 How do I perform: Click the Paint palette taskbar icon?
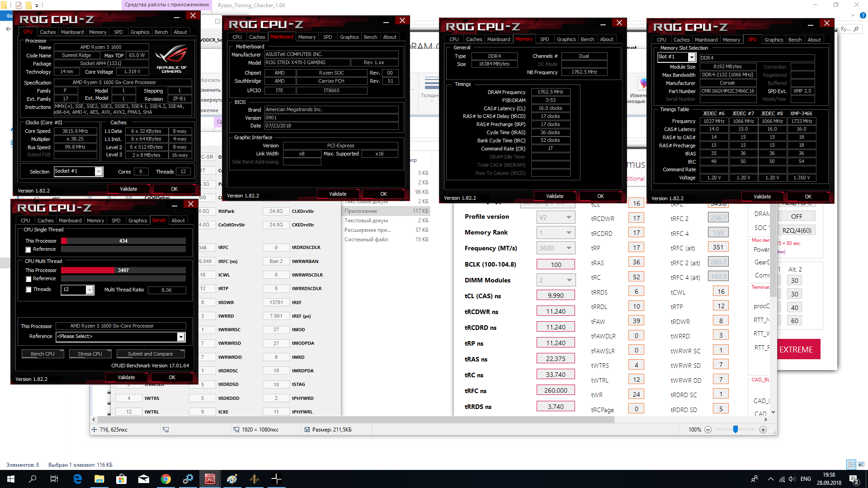tap(232, 479)
